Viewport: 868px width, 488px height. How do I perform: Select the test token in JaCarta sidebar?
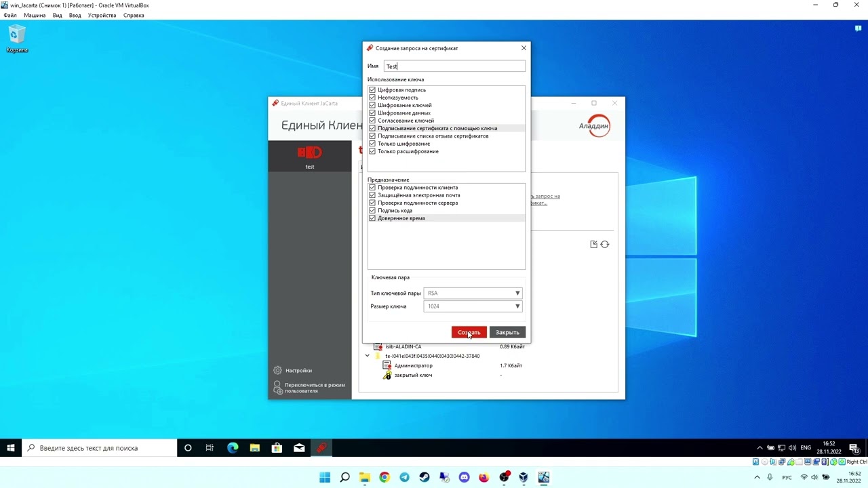pyautogui.click(x=310, y=156)
